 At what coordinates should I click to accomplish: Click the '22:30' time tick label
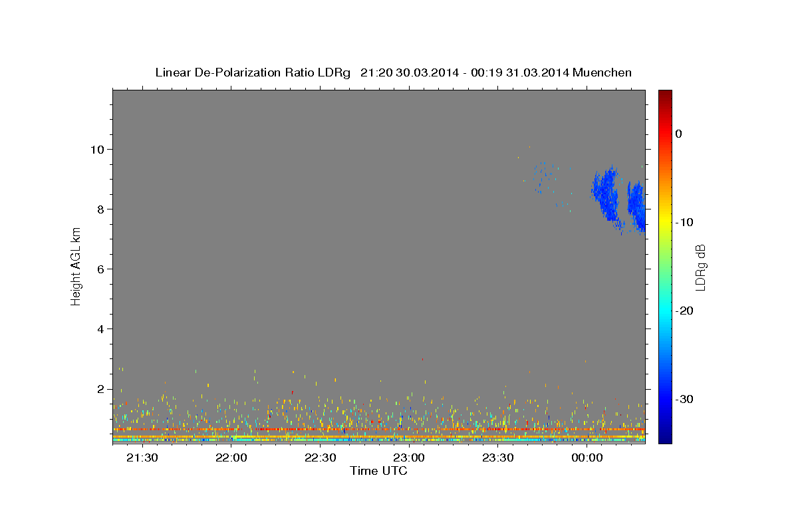(x=320, y=458)
